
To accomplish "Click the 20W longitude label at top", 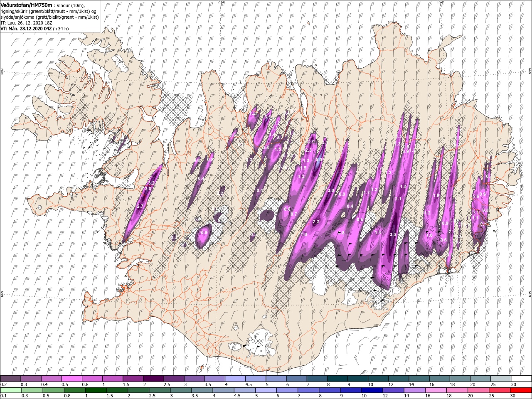I will (x=221, y=2).
